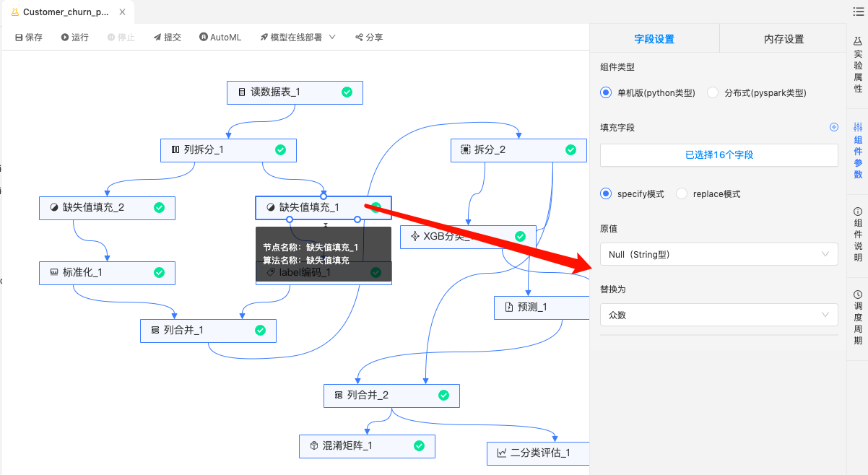Select the 缺失值填充_2 node
Screen dimensions: 868x475
[x=107, y=208]
